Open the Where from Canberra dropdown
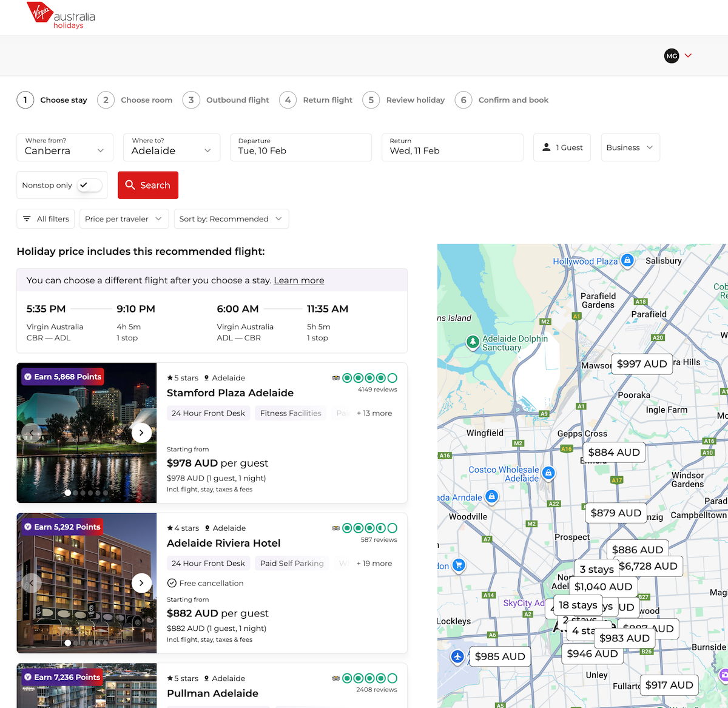The width and height of the screenshot is (728, 708). tap(64, 147)
